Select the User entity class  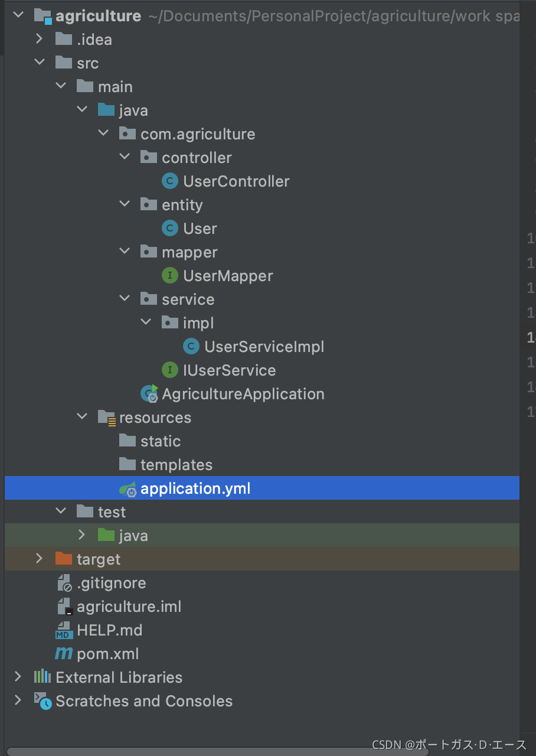pyautogui.click(x=201, y=228)
